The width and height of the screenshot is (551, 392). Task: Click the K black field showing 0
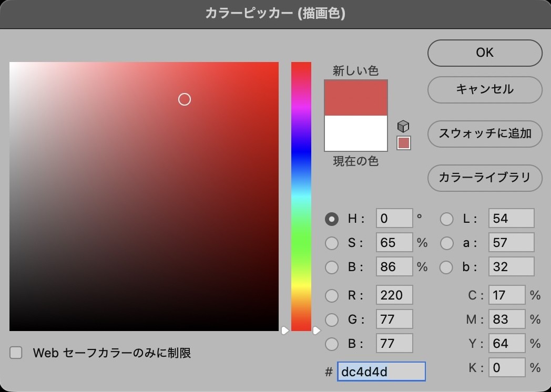click(x=507, y=367)
